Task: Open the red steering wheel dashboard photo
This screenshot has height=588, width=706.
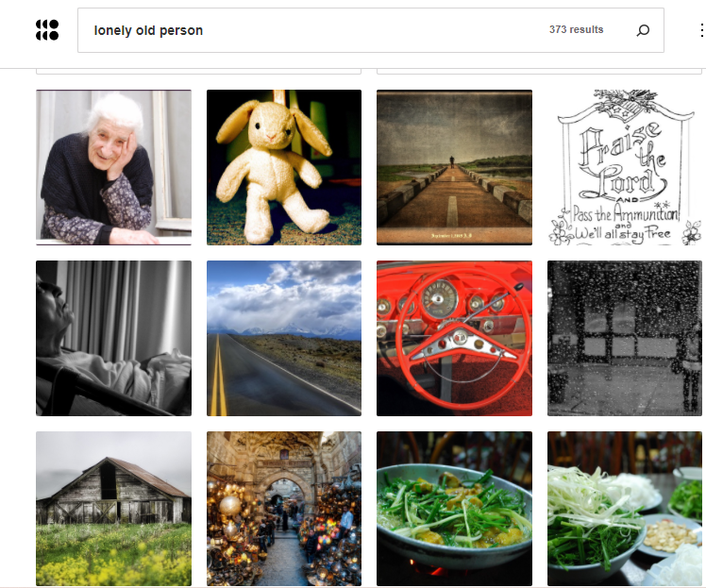Action: 454,338
